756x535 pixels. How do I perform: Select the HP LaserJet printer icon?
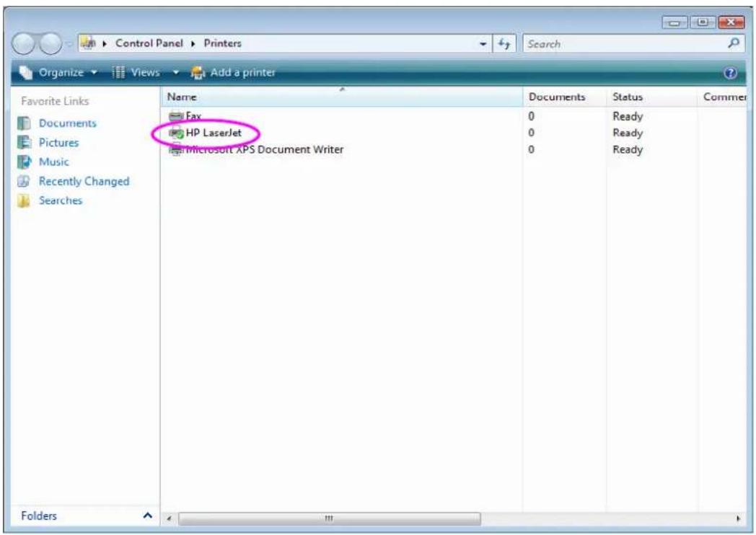(176, 133)
